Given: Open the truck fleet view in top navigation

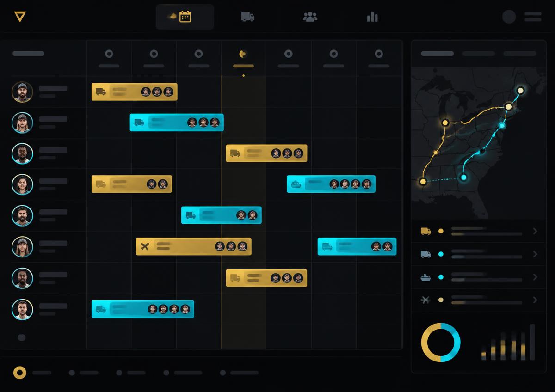Looking at the screenshot, I should click(248, 17).
